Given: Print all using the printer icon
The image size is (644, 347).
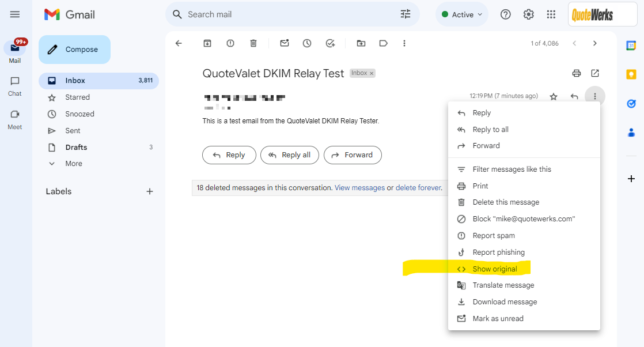Looking at the screenshot, I should pyautogui.click(x=576, y=73).
